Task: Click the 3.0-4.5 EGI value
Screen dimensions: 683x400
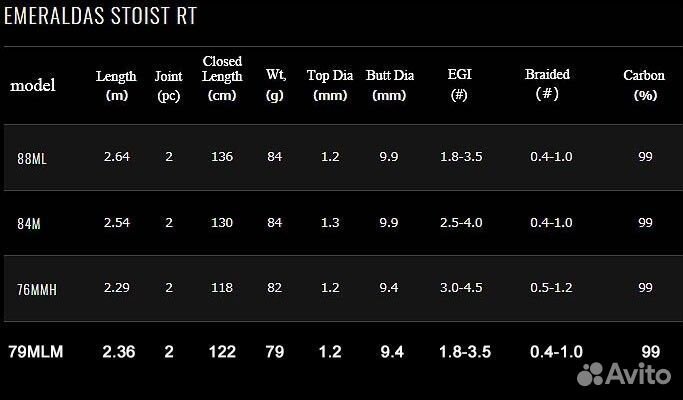Action: [460, 287]
